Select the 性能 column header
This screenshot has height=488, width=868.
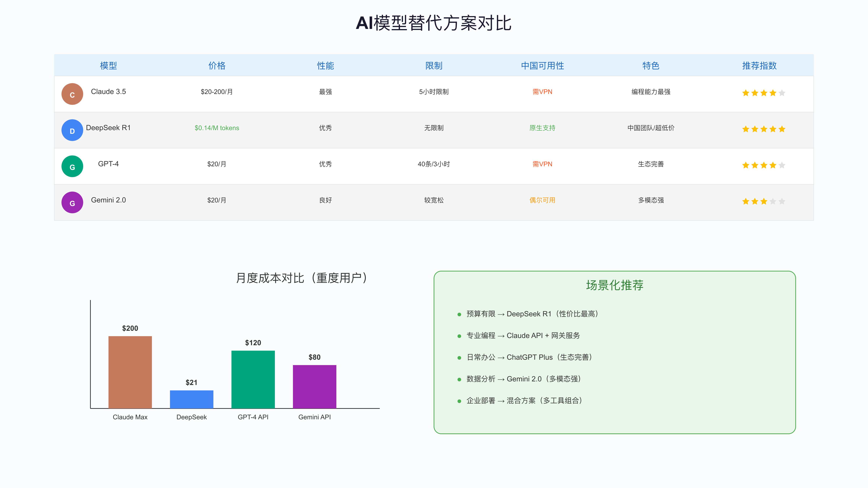coord(325,66)
